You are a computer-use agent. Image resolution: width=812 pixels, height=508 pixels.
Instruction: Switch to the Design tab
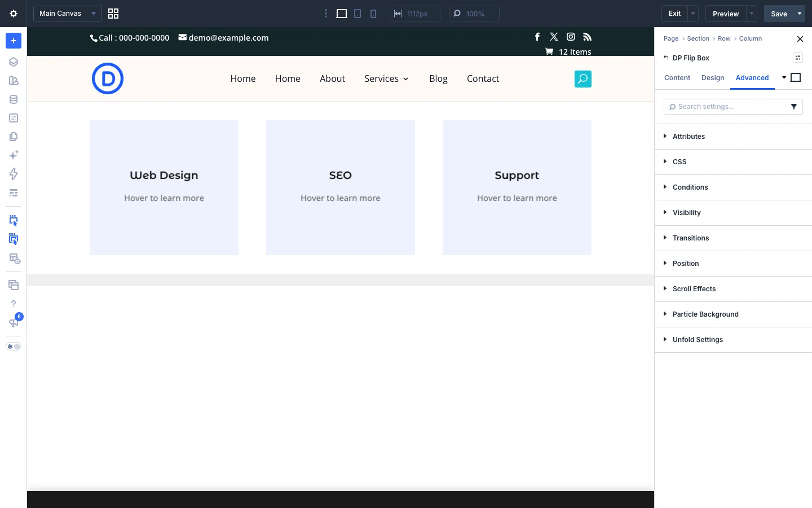coord(713,78)
